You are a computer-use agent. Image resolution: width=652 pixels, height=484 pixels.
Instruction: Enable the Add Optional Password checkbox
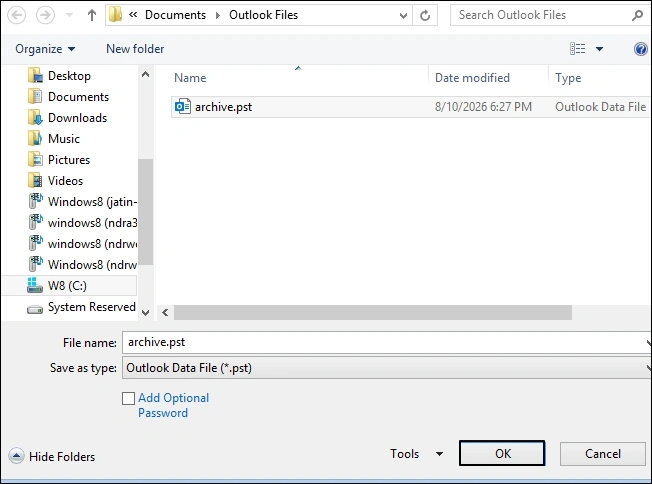tap(128, 398)
